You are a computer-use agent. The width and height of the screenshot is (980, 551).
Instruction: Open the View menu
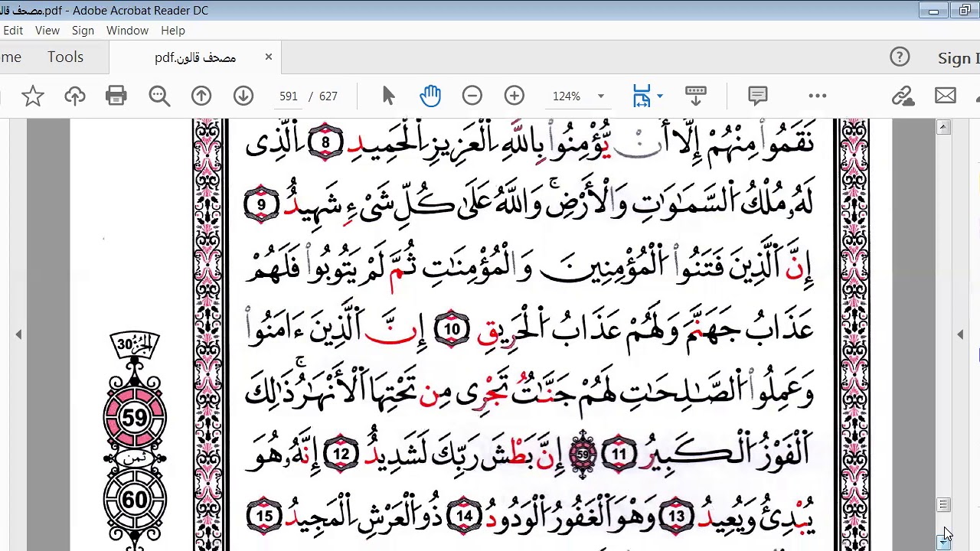click(47, 31)
